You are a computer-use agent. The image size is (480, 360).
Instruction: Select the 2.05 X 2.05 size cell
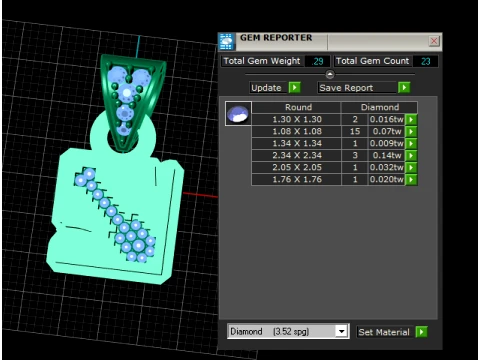[x=297, y=167]
